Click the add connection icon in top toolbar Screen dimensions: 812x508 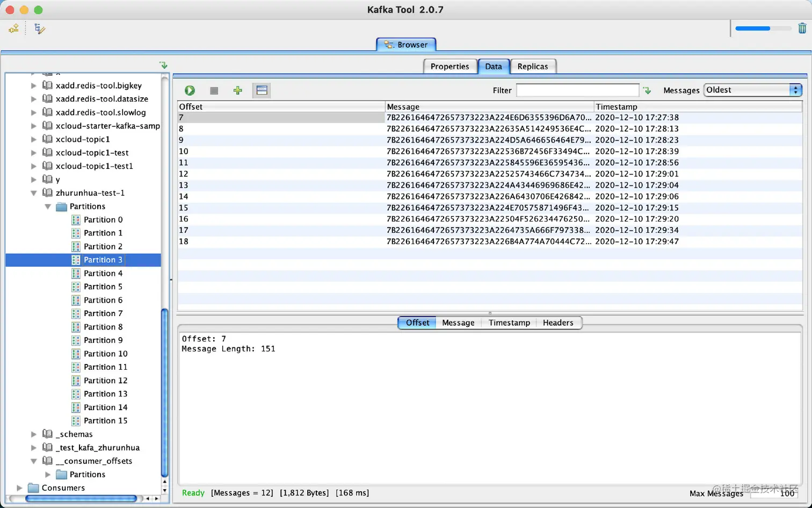13,28
